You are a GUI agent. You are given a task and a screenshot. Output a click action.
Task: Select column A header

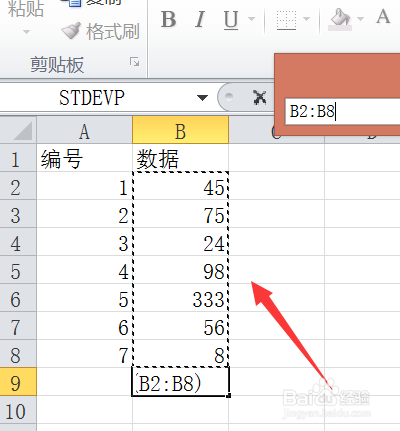click(84, 131)
